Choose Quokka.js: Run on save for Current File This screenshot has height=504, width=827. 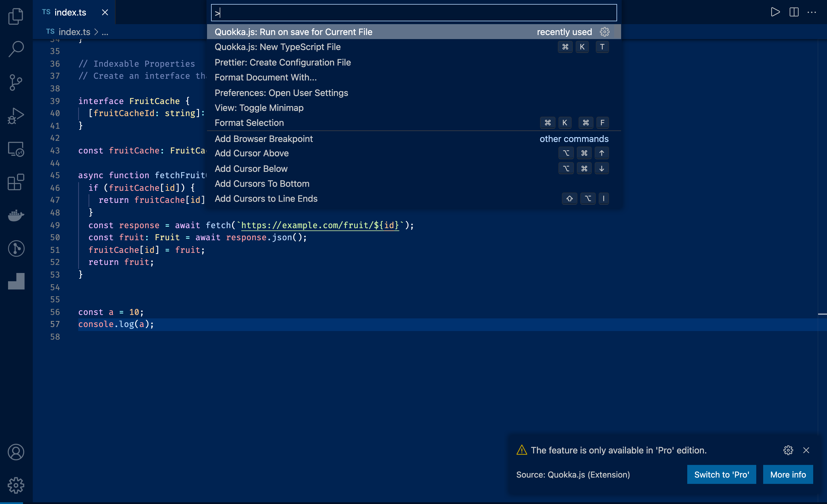pyautogui.click(x=293, y=32)
